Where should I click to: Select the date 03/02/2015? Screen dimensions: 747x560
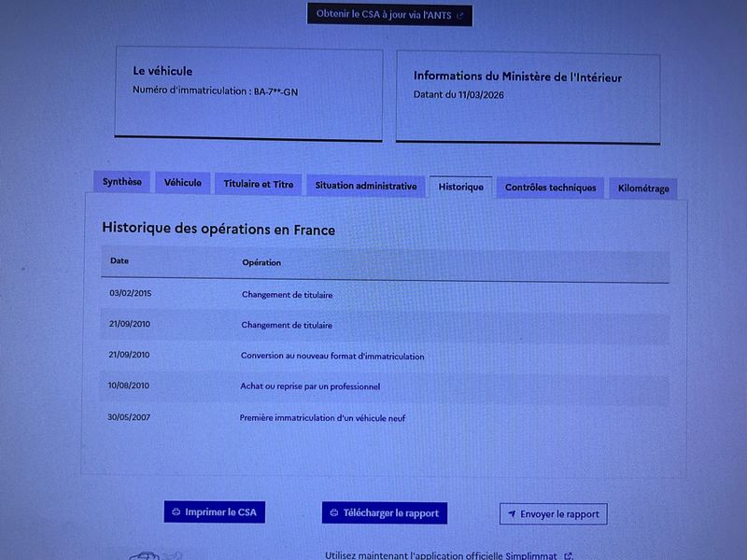(131, 293)
